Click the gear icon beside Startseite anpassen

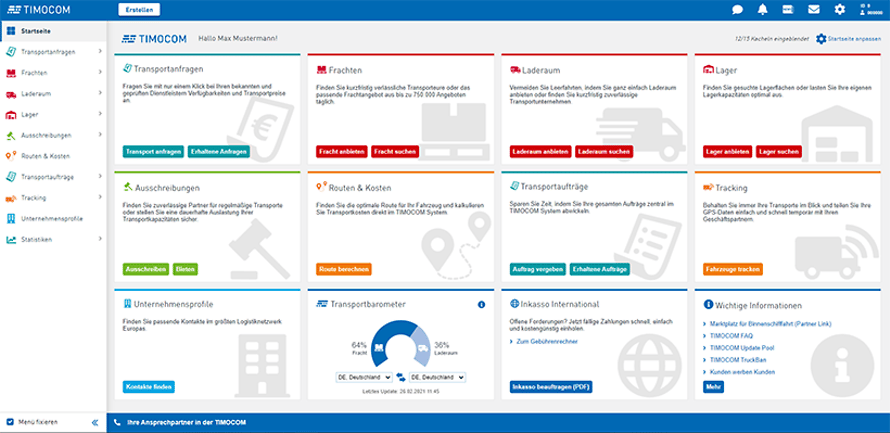[821, 39]
